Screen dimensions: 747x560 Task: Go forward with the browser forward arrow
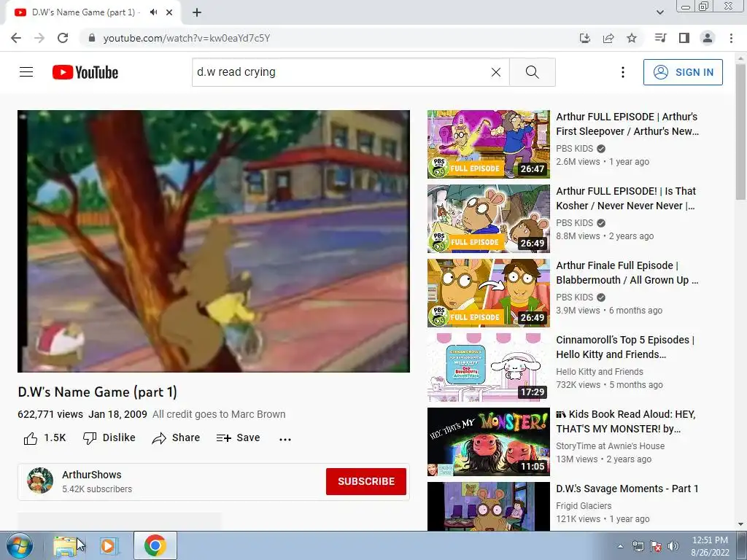click(39, 38)
